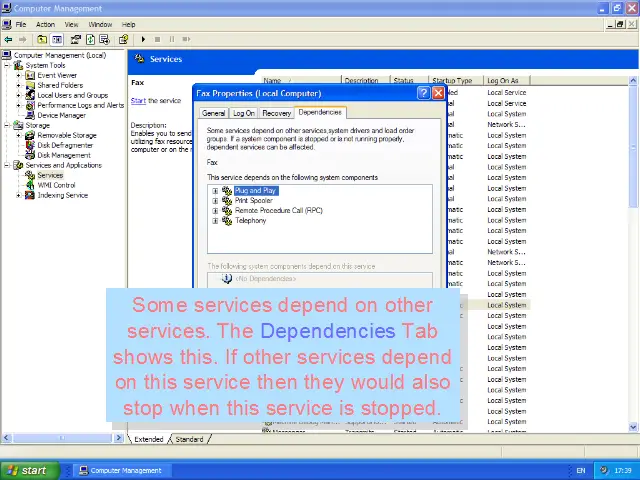Collapse the Storage tree node
The width and height of the screenshot is (640, 480).
[7, 125]
